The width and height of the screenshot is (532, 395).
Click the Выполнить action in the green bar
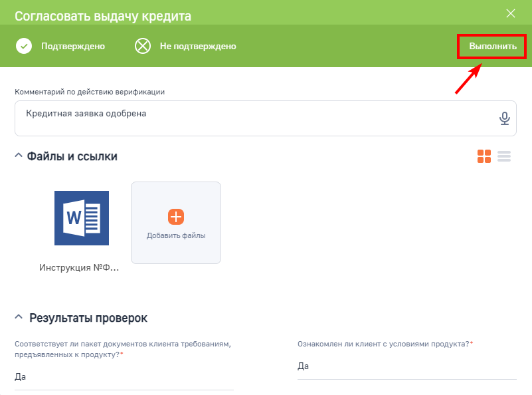click(x=491, y=47)
